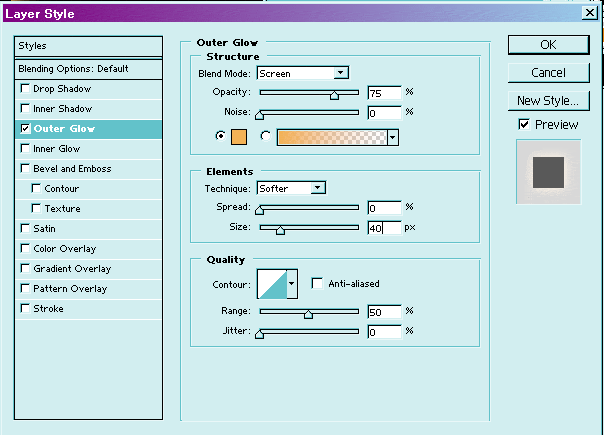Click the orange glow color swatch
This screenshot has height=435, width=604.
[x=240, y=137]
